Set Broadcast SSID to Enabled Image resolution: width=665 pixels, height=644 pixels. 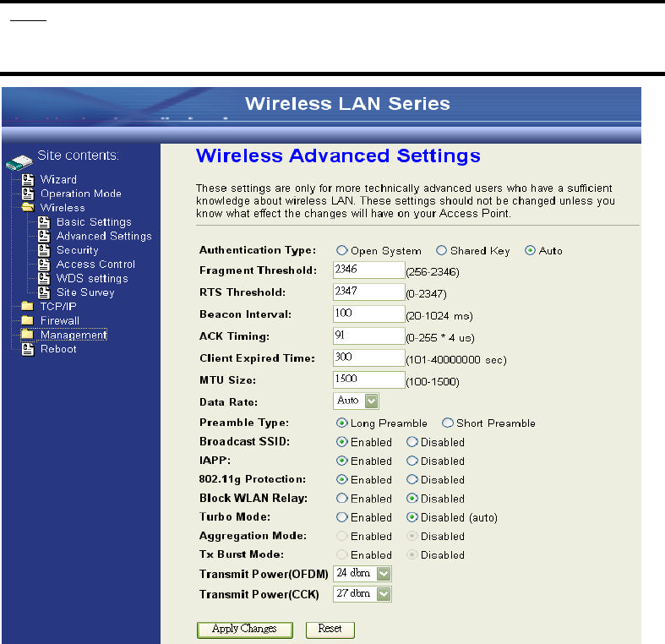(342, 442)
